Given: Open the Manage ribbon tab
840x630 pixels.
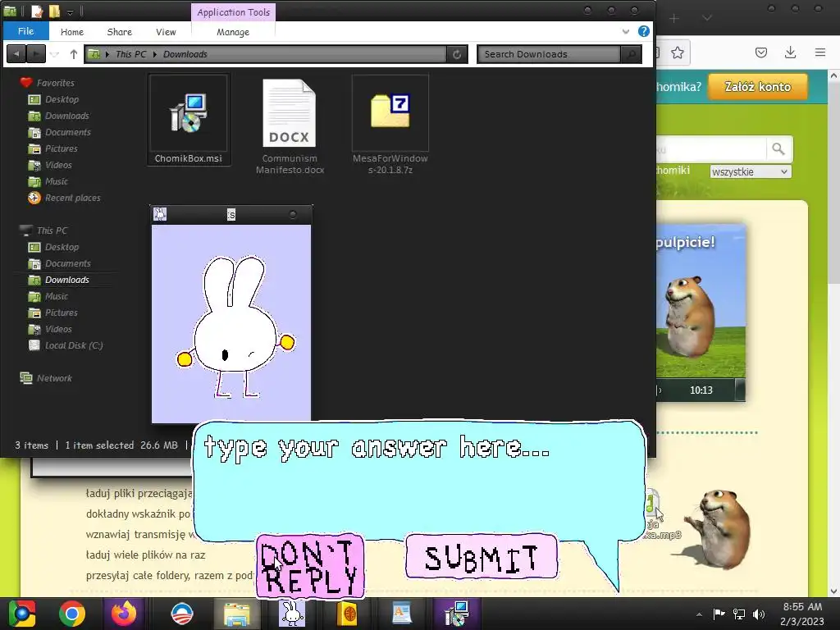Looking at the screenshot, I should tap(233, 32).
